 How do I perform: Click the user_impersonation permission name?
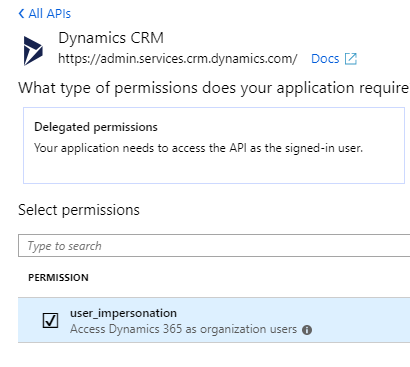[x=123, y=313]
